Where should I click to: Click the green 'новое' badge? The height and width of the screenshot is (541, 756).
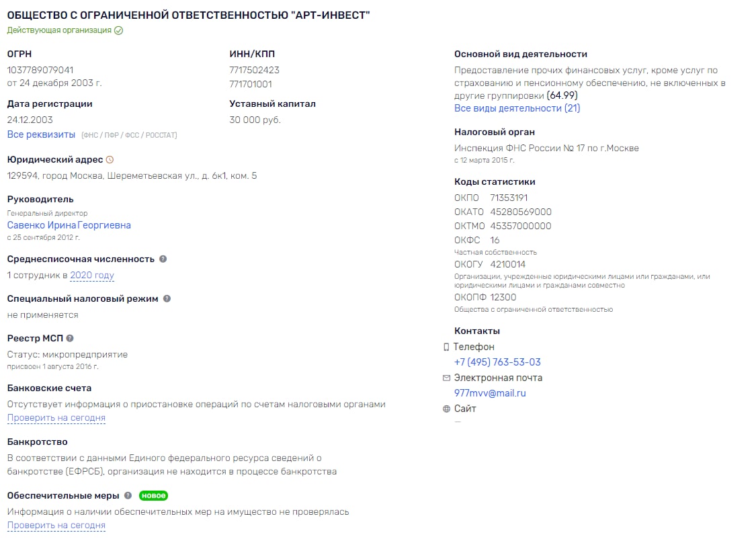[153, 495]
